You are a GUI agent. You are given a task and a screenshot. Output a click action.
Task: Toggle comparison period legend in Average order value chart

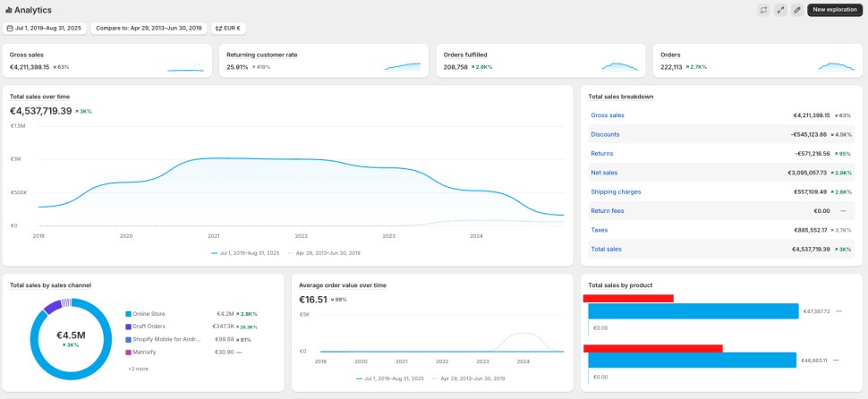(x=468, y=378)
